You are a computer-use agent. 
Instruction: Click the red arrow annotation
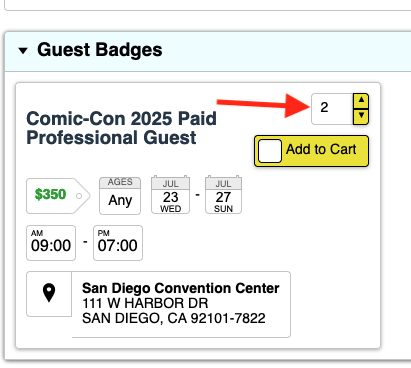coord(263,105)
